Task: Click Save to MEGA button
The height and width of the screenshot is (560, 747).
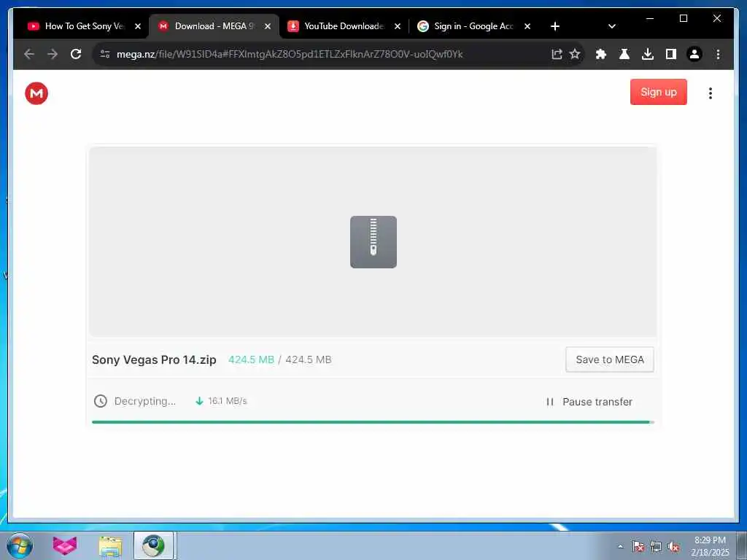Action: [x=609, y=359]
